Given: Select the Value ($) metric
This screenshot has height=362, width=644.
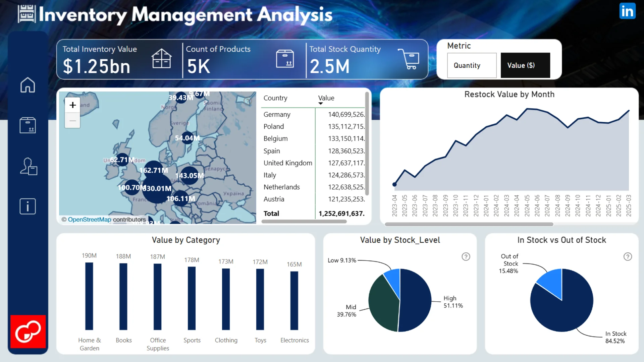Looking at the screenshot, I should click(525, 65).
